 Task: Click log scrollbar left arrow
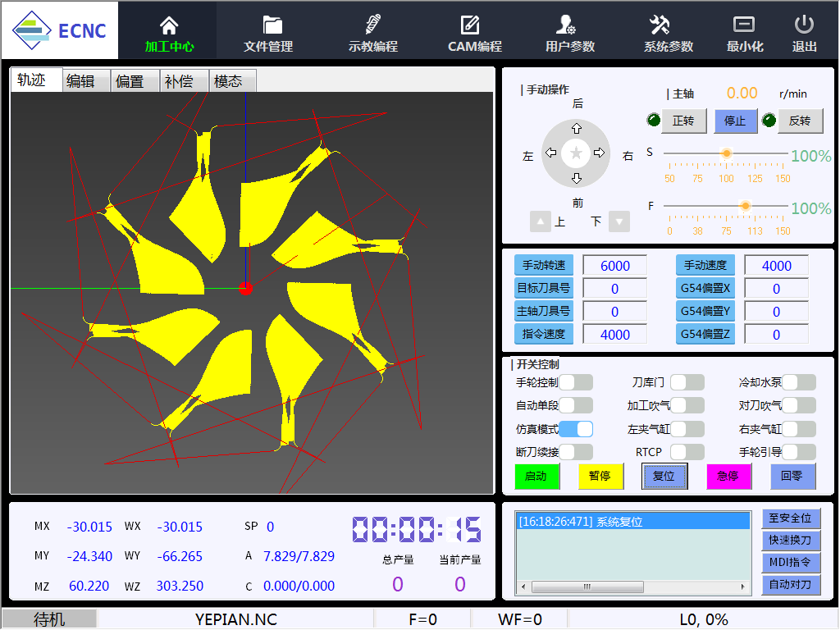[523, 586]
